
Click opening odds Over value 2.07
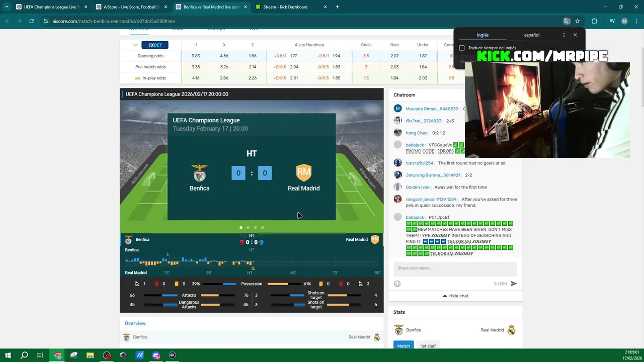394,56
